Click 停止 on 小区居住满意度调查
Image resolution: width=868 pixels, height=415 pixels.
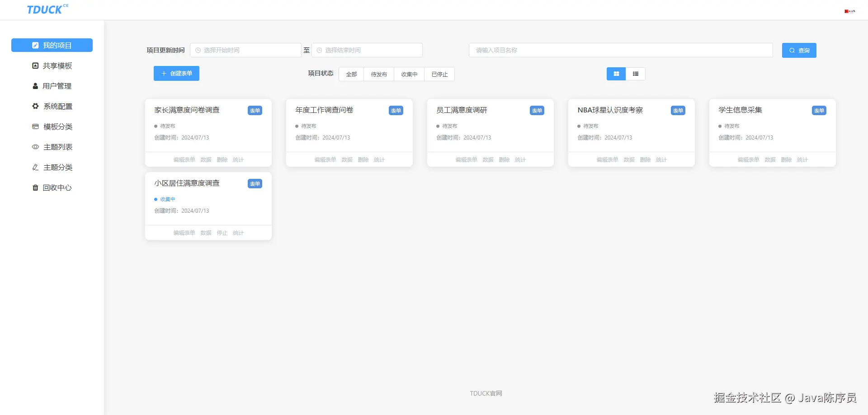pyautogui.click(x=222, y=233)
